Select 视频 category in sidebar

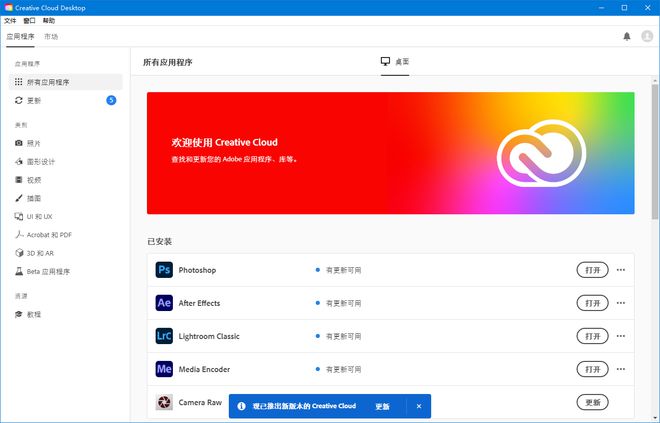[x=66, y=180]
